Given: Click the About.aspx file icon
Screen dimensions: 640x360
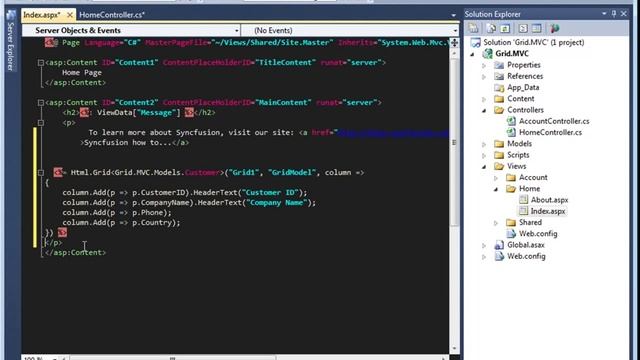Looking at the screenshot, I should click(523, 200).
